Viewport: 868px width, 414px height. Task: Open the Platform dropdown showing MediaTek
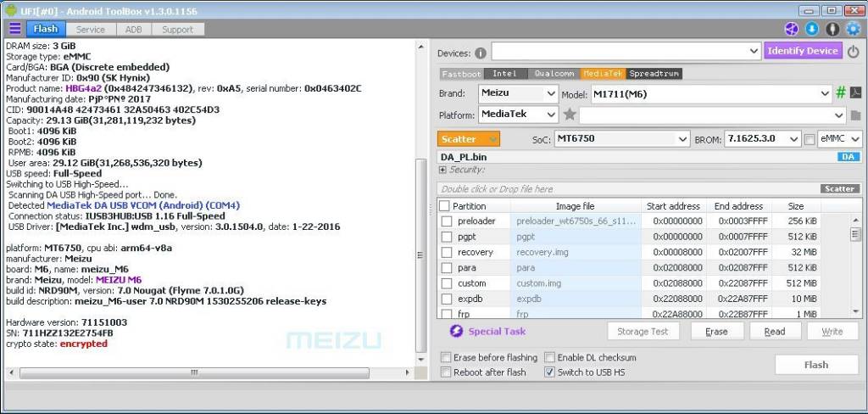tap(519, 115)
